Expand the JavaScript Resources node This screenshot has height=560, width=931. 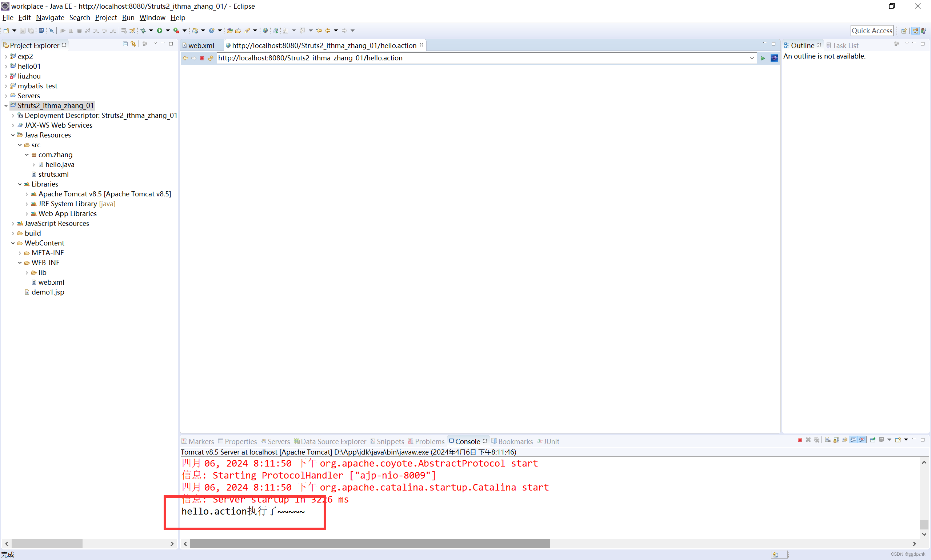coord(13,223)
